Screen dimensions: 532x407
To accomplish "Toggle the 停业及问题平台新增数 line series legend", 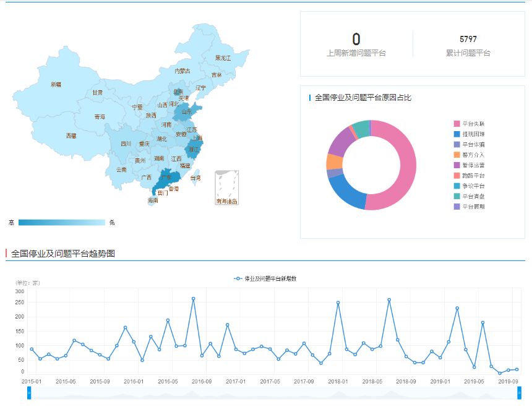I will (265, 278).
